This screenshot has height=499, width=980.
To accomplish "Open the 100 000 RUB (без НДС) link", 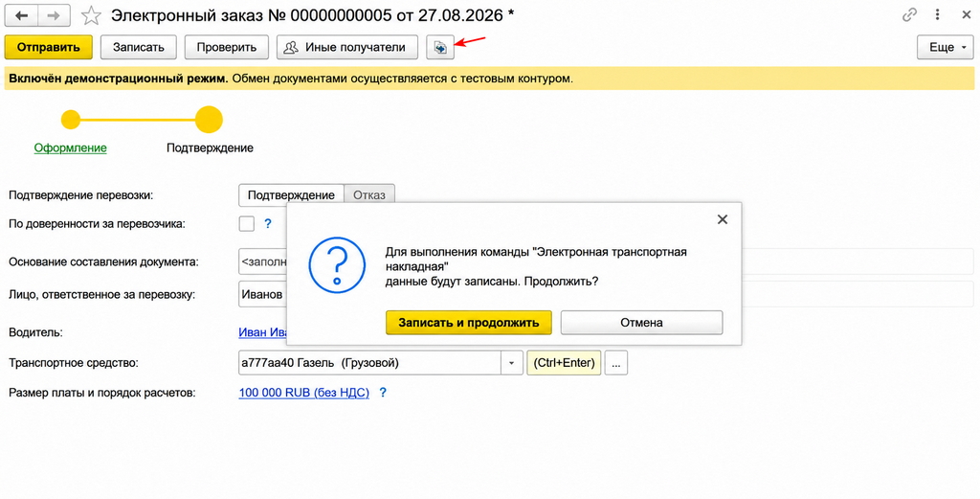I will point(303,394).
